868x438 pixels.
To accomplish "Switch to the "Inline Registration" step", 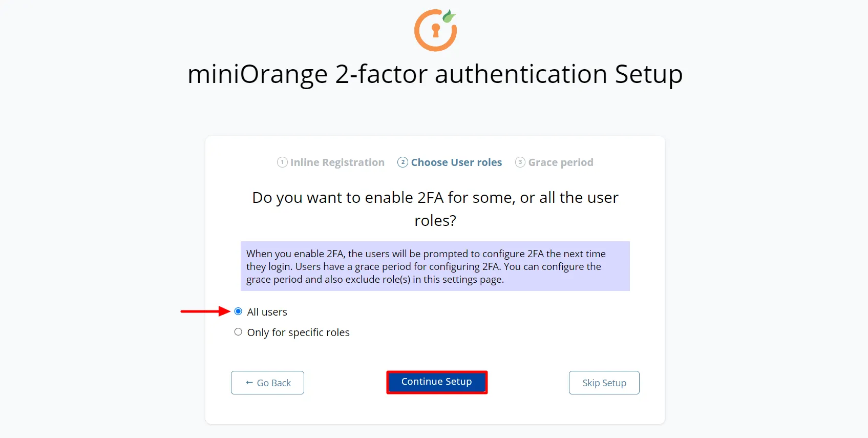I will (337, 162).
